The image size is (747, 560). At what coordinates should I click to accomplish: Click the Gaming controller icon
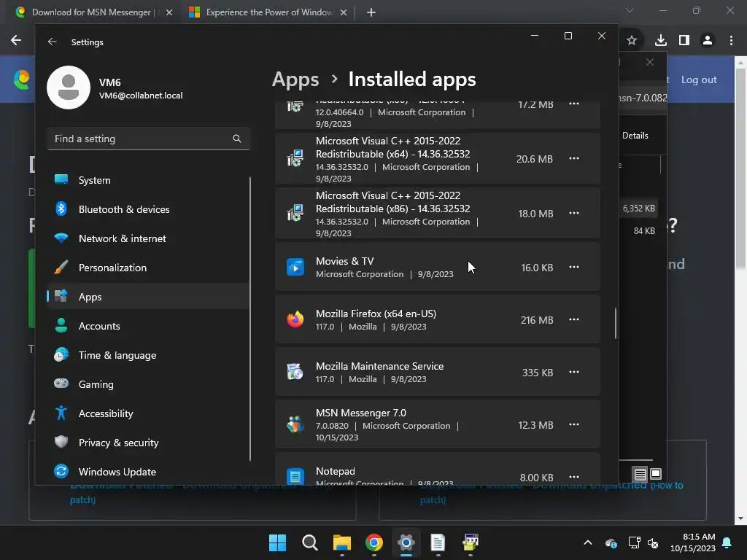coord(61,384)
